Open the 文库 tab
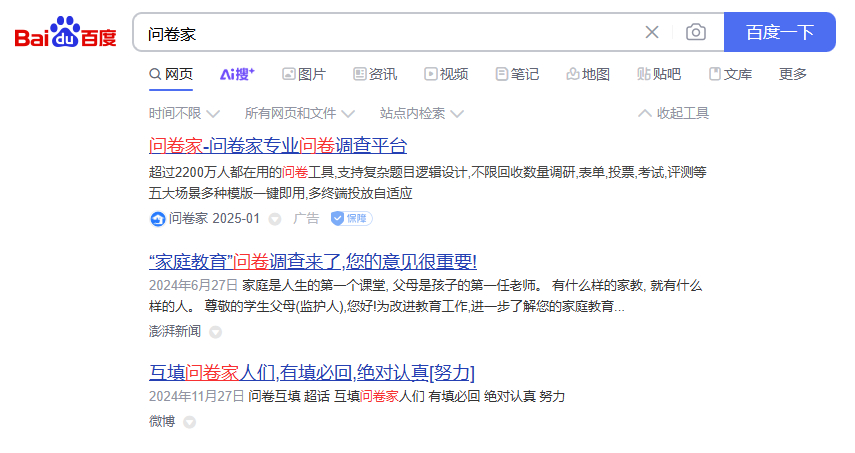855x453 pixels. (730, 74)
